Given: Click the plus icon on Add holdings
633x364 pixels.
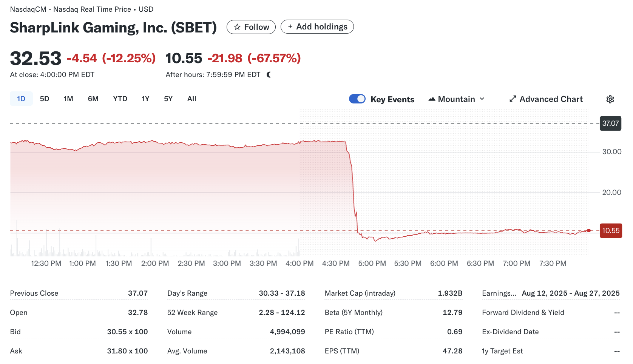Looking at the screenshot, I should (x=290, y=26).
